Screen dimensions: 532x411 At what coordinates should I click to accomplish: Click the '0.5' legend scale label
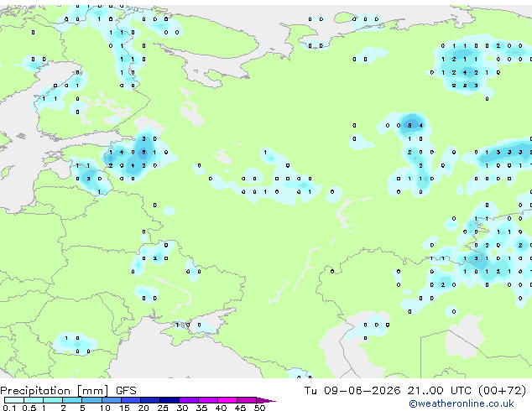click(29, 408)
